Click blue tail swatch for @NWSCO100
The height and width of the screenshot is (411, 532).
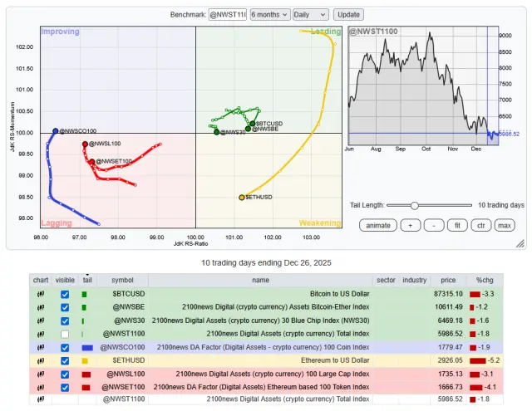tap(87, 348)
